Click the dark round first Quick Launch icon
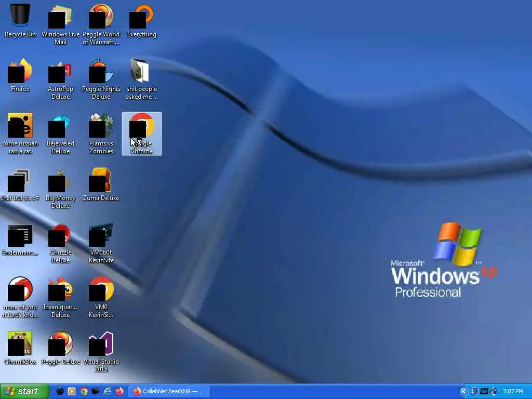Viewport: 532px width, 399px height. [x=60, y=391]
